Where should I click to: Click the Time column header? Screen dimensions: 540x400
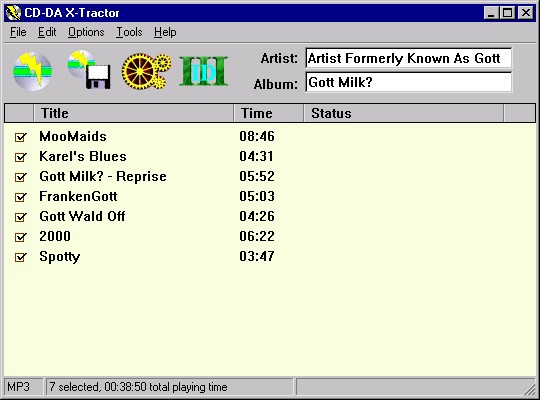(x=269, y=113)
